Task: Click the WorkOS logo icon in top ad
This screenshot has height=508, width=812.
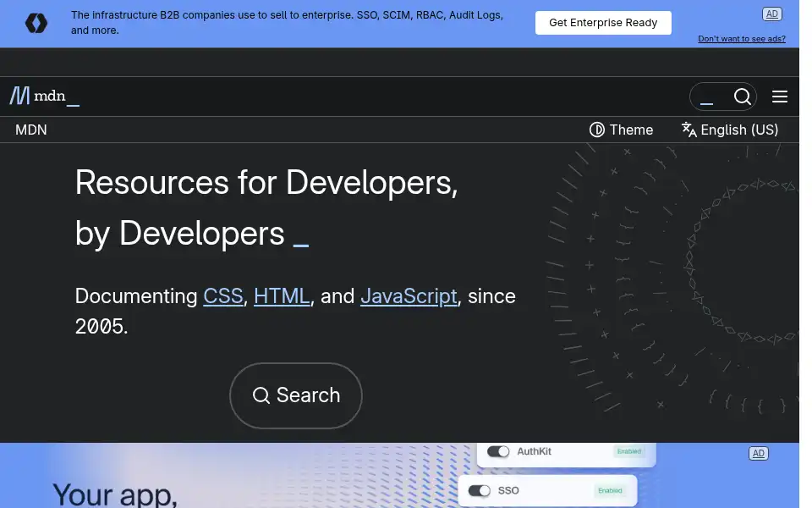Action: [36, 23]
